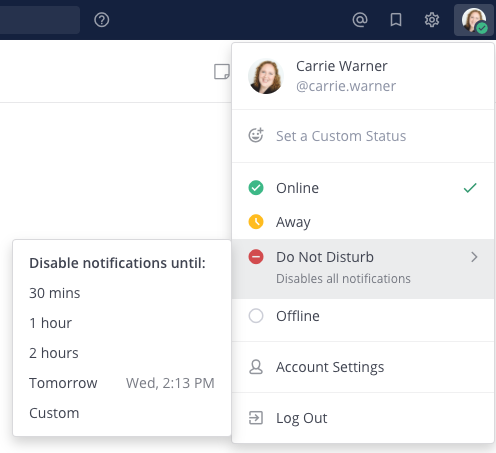Viewport: 496px width, 453px height.
Task: Set status to Away
Action: point(363,222)
